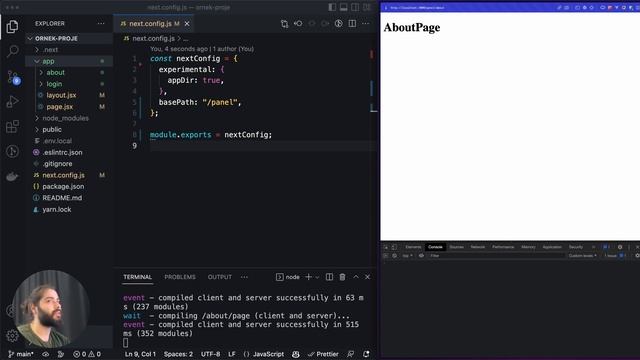Viewport: 640px width, 360px height.
Task: Open layout.jsx in the explorer
Action: click(69, 95)
